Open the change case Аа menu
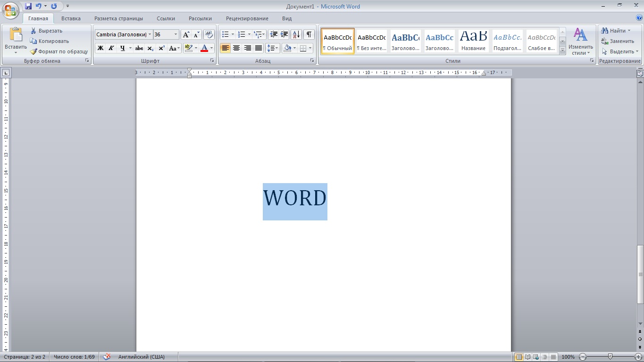Viewport: 644px width, 362px height. point(174,48)
